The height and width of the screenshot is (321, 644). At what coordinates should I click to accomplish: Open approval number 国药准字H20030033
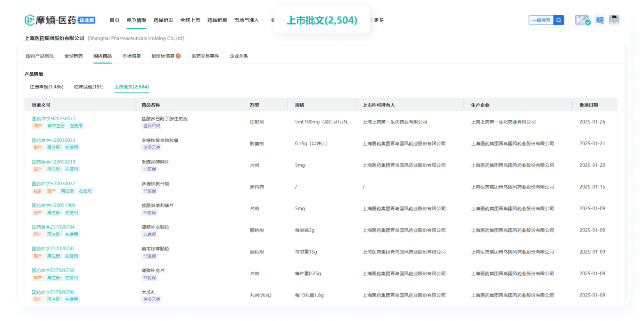(x=54, y=140)
